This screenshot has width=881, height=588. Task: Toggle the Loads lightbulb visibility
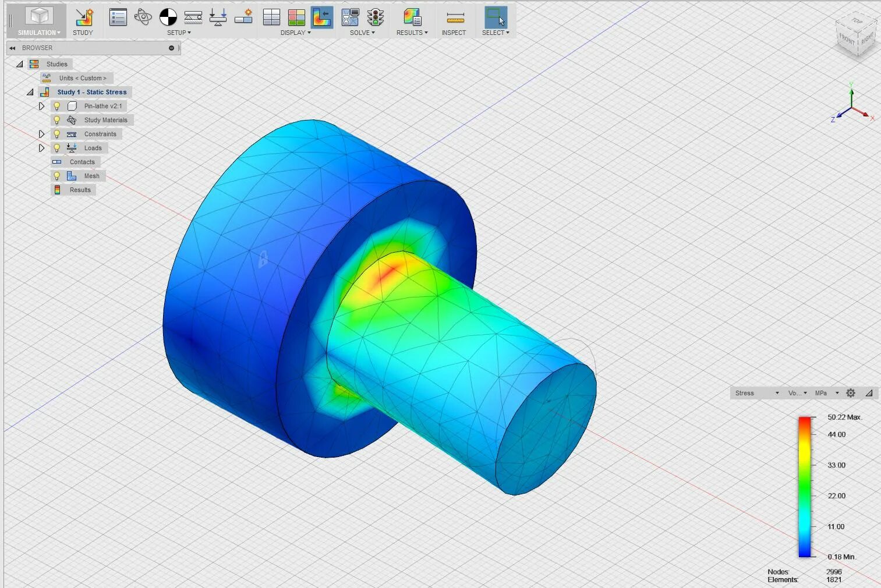56,148
